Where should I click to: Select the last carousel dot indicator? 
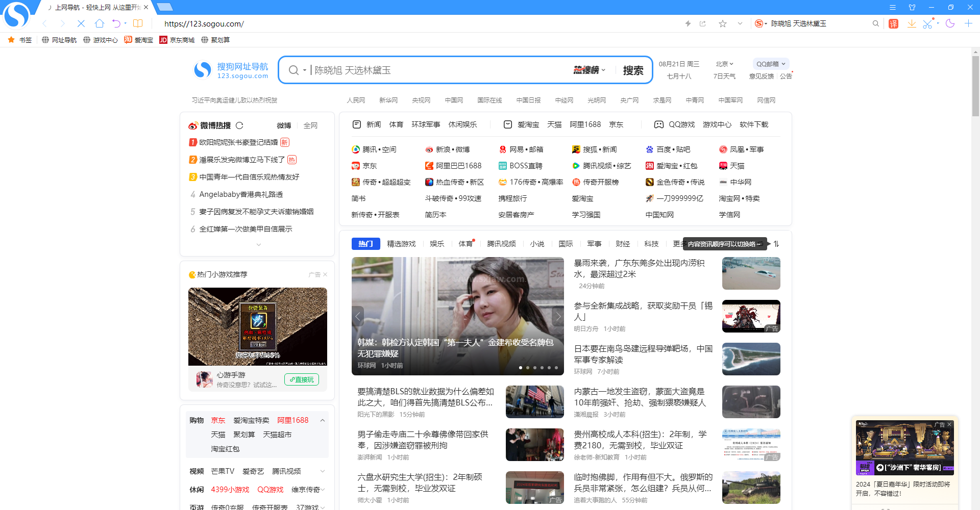[x=556, y=368]
